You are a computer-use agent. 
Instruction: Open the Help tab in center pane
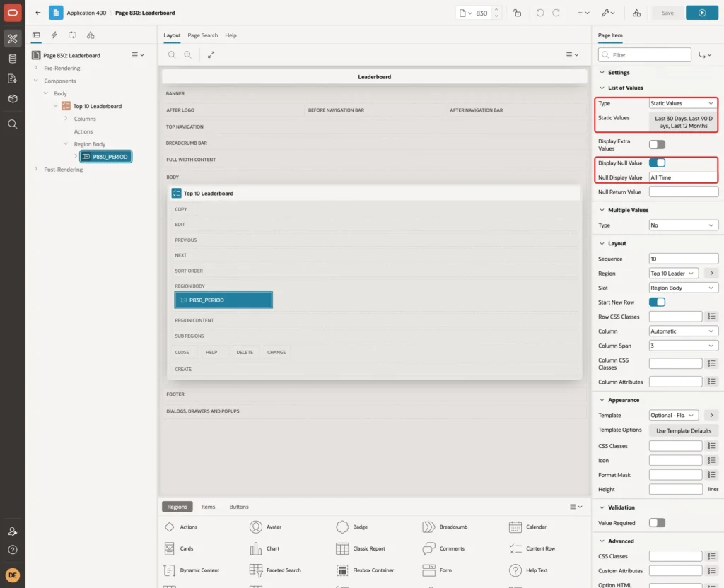231,35
